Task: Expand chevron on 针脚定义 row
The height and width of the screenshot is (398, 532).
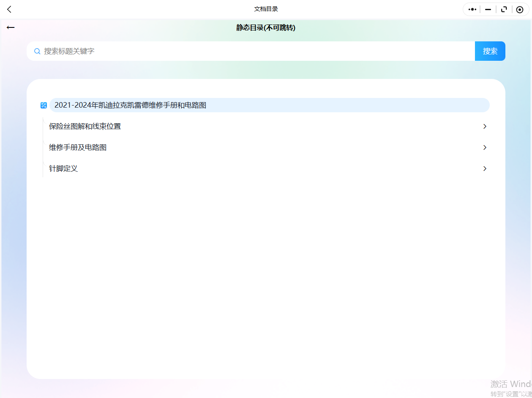Action: coord(485,168)
